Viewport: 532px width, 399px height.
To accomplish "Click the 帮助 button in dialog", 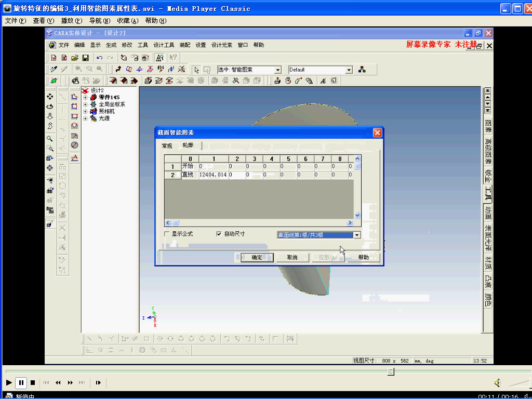I will (x=363, y=258).
